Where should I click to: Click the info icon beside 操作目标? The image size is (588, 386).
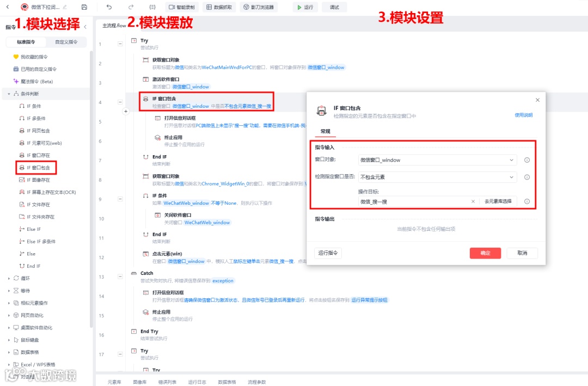(x=527, y=201)
